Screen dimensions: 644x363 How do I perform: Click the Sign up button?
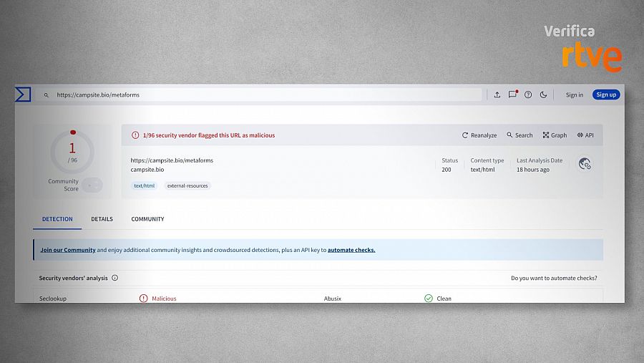pyautogui.click(x=606, y=95)
